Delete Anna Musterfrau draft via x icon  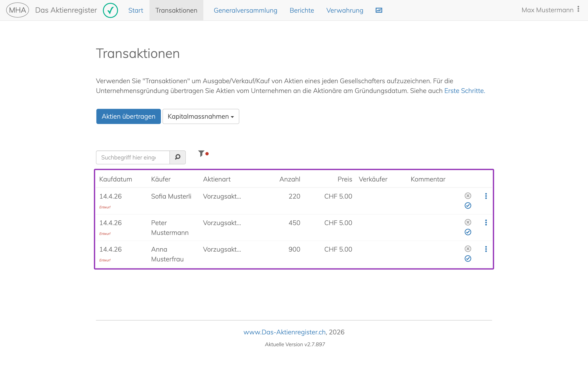coord(468,249)
